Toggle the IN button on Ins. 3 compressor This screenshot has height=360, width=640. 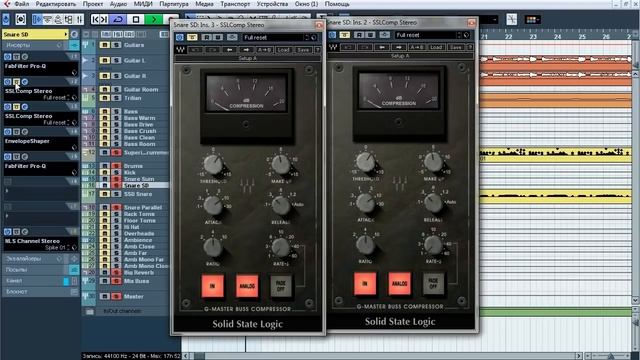tap(212, 286)
